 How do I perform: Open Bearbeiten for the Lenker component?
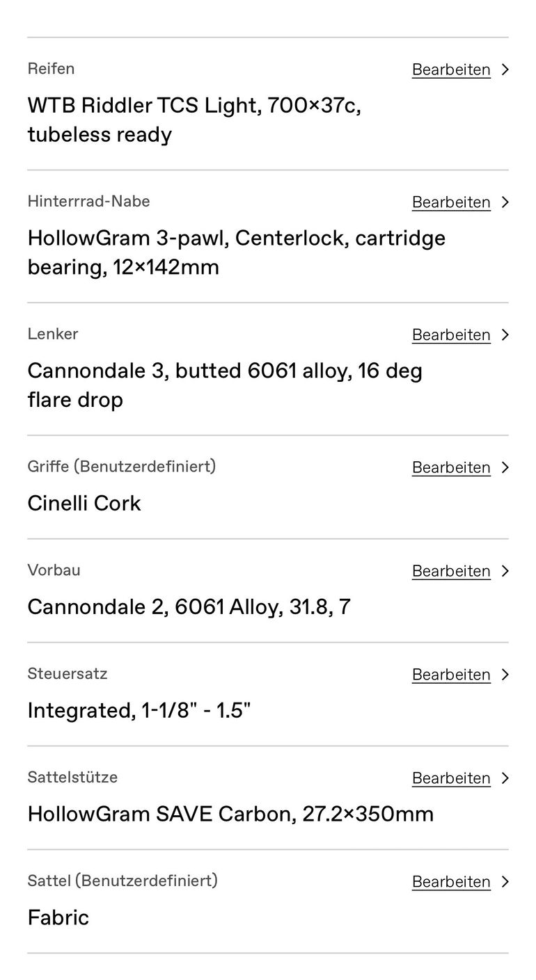[x=451, y=335]
